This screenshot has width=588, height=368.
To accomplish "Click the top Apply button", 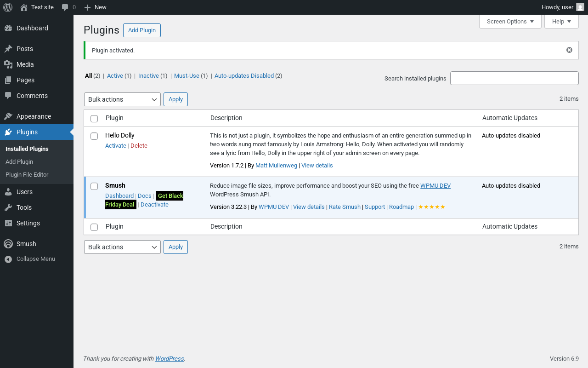I will (x=175, y=99).
